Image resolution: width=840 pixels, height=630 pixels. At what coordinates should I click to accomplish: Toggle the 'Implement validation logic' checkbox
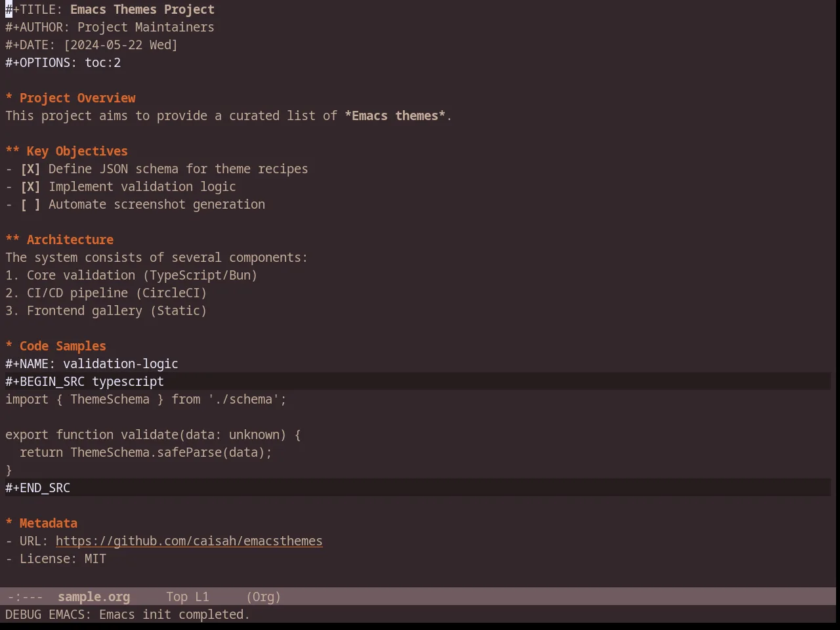pyautogui.click(x=30, y=186)
